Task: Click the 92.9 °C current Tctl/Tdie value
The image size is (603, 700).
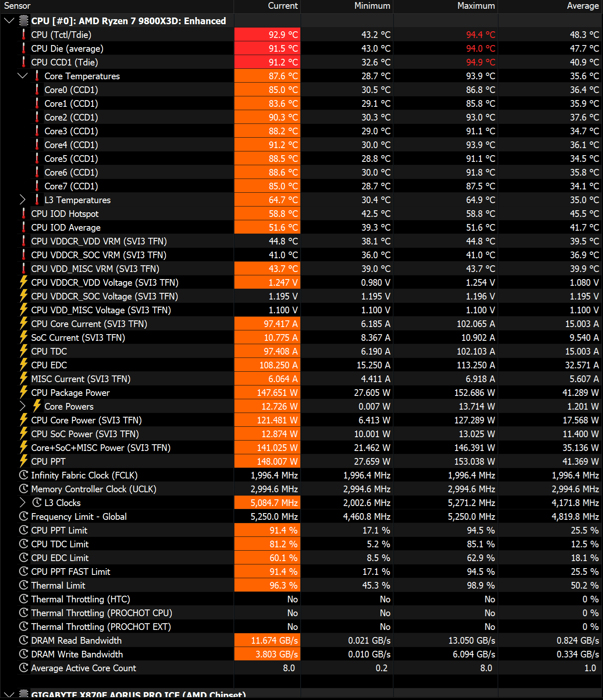Action: (283, 35)
